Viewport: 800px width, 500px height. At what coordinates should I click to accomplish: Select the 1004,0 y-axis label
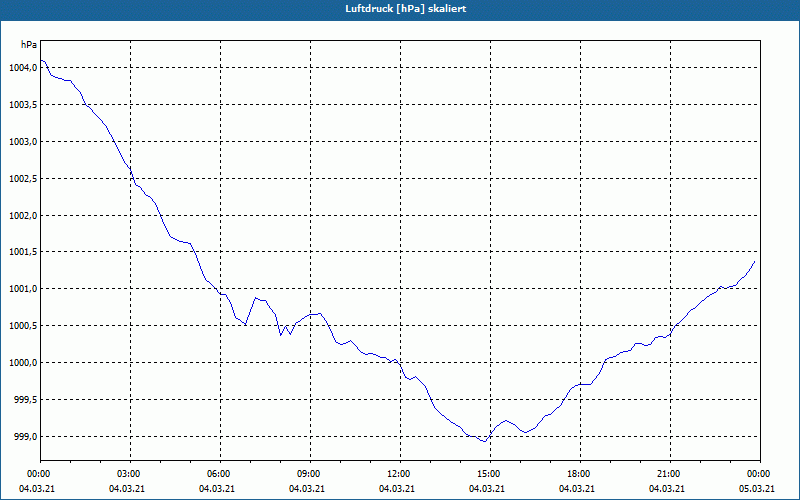tap(23, 67)
